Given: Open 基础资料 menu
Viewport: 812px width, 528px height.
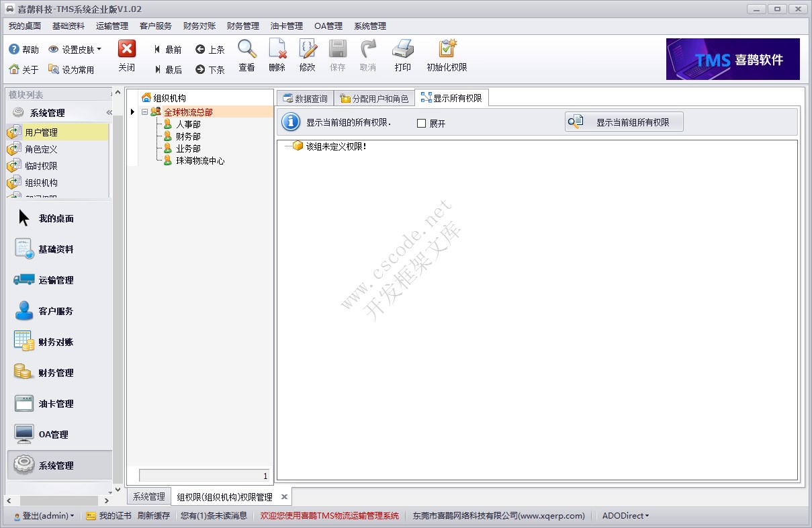Looking at the screenshot, I should [69, 26].
